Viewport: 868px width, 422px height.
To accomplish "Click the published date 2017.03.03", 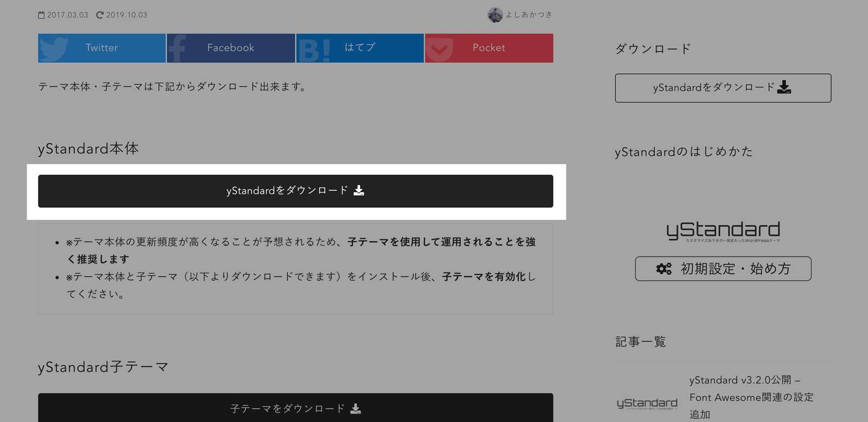I will coord(67,15).
